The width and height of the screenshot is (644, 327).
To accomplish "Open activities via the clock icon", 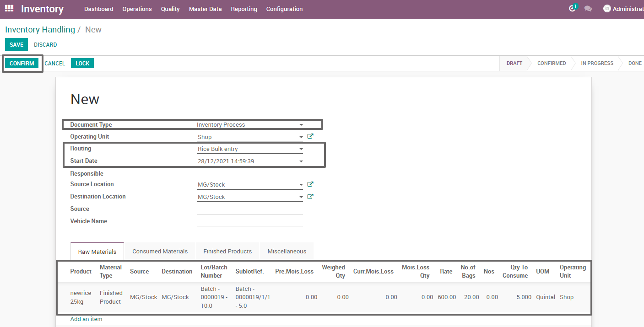I will [573, 8].
